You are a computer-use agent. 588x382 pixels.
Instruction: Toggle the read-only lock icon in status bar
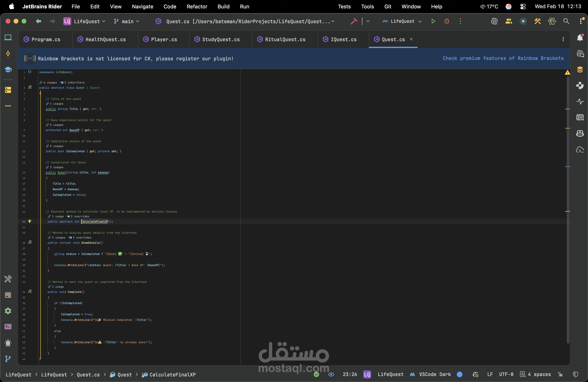[x=560, y=374]
